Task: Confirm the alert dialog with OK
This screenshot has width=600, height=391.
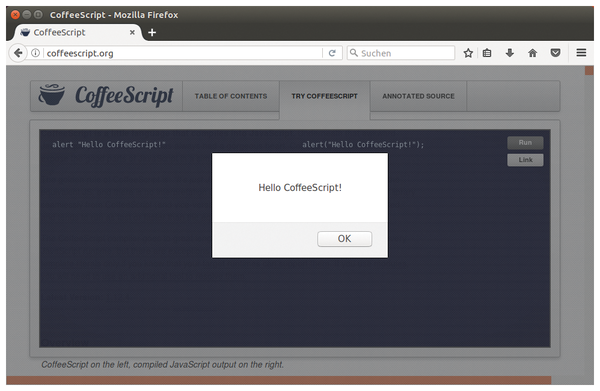Action: (x=344, y=239)
